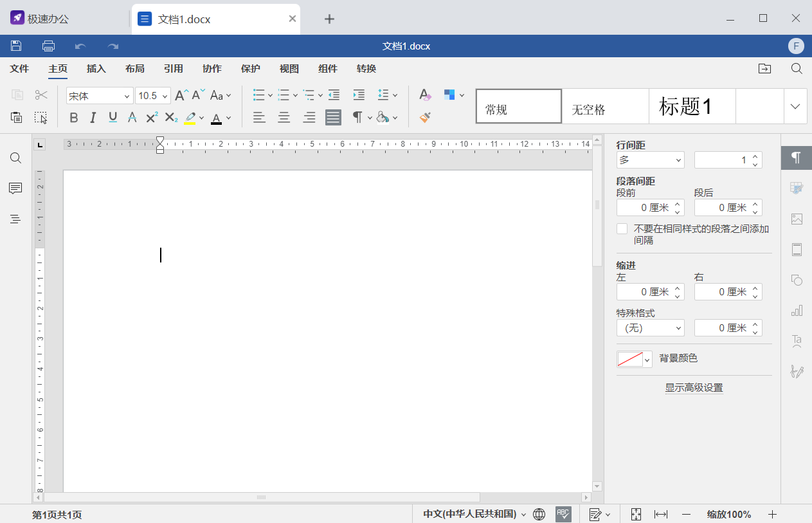Expand the styles gallery
The image size is (812, 523).
[795, 106]
